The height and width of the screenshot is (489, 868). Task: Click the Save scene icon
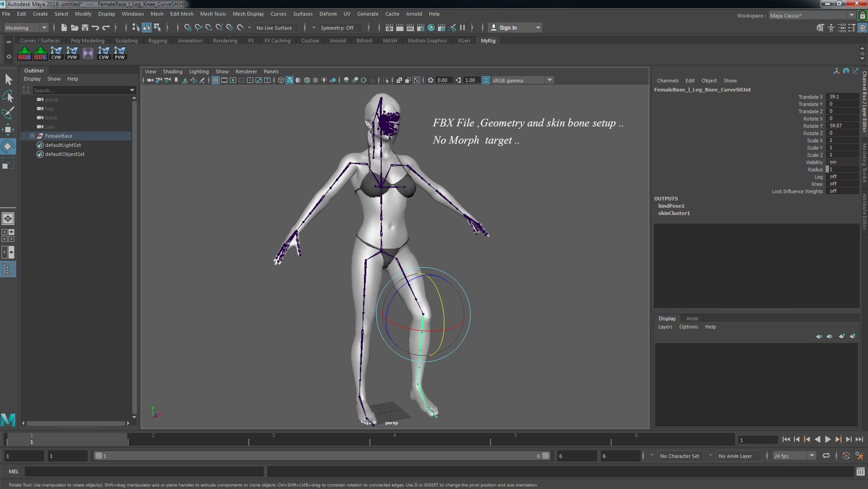85,28
